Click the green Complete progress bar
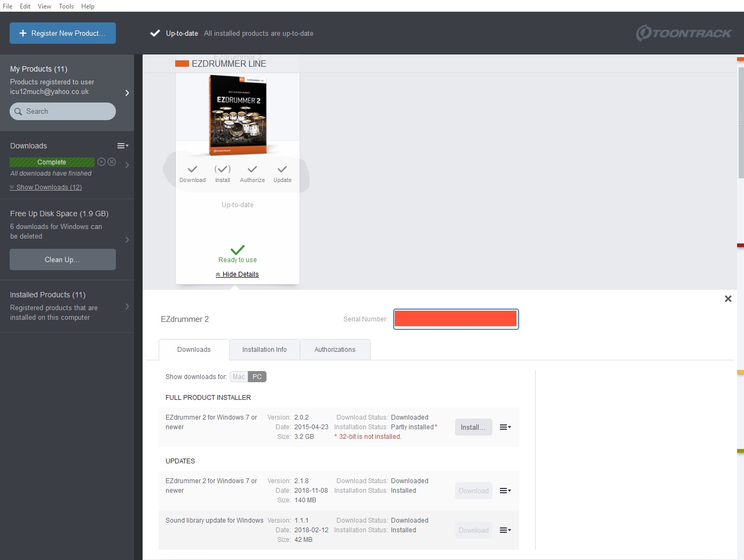Image resolution: width=744 pixels, height=560 pixels. click(52, 162)
